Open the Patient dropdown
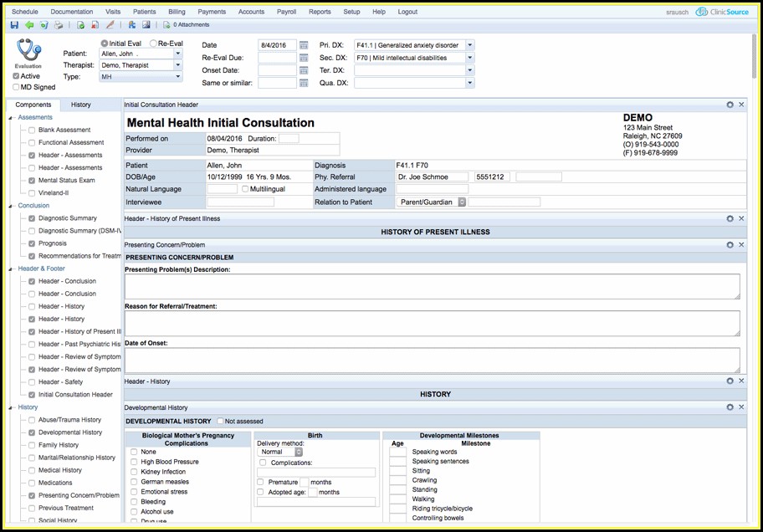The image size is (763, 532). (x=177, y=54)
